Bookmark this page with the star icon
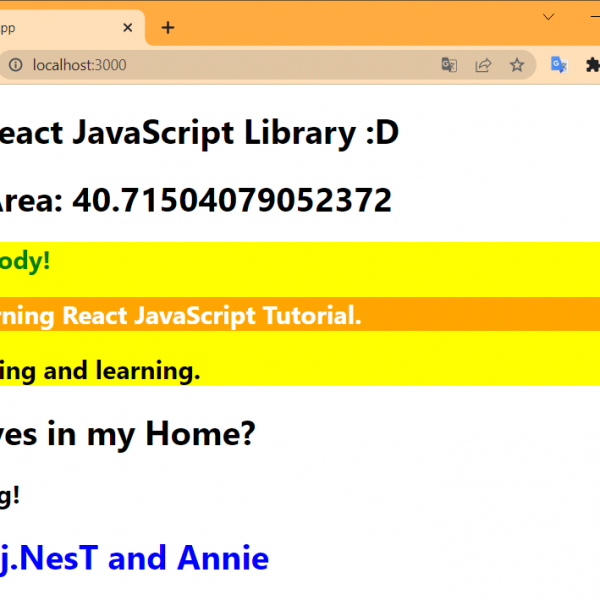The image size is (600, 600). (517, 65)
